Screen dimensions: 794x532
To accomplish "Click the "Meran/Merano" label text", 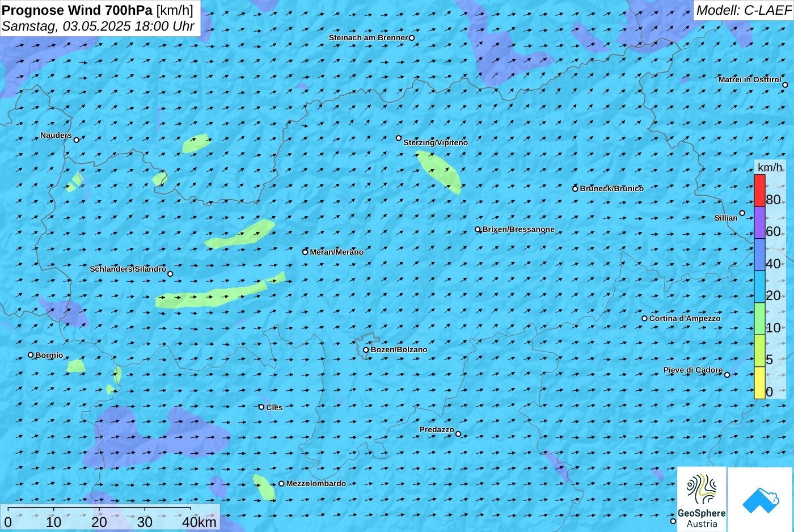I will [337, 252].
